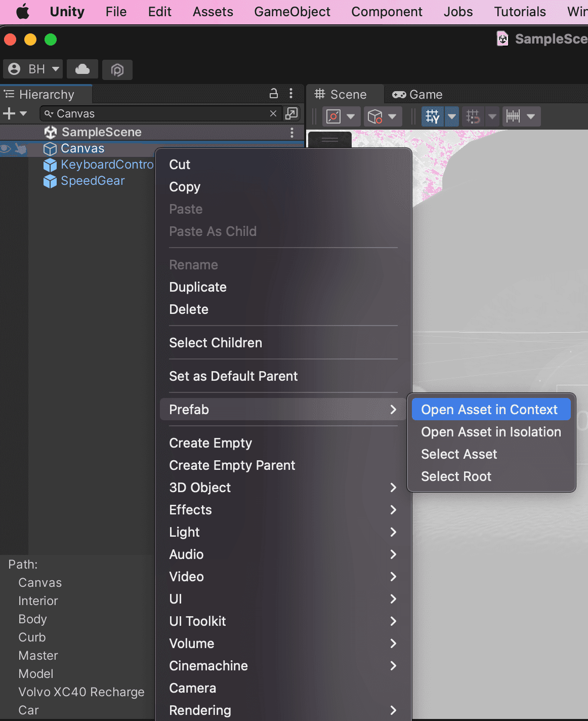
Task: Open the Apple menu
Action: click(23, 12)
